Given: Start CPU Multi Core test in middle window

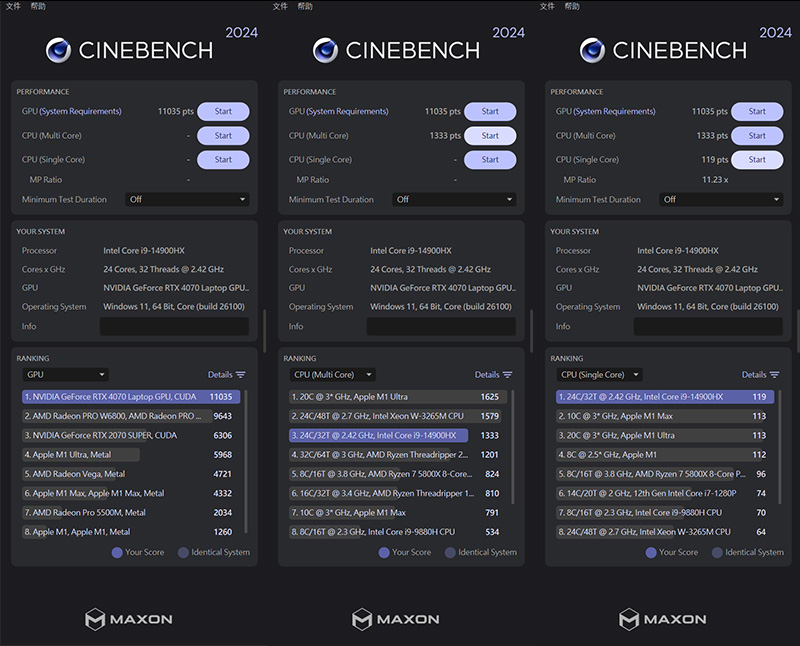Looking at the screenshot, I should click(x=490, y=136).
